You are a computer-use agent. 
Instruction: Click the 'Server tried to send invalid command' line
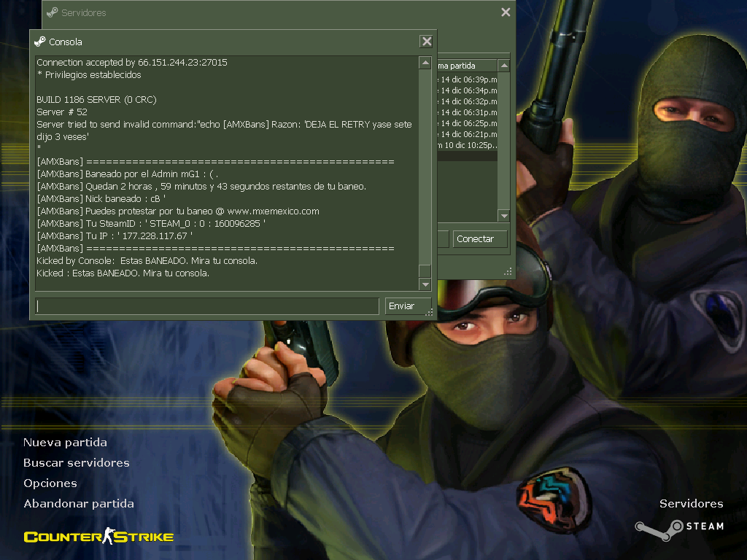[x=225, y=131]
